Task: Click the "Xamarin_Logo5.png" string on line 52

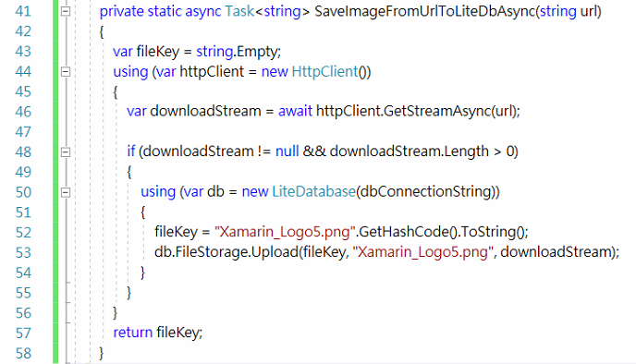Action: click(x=285, y=232)
